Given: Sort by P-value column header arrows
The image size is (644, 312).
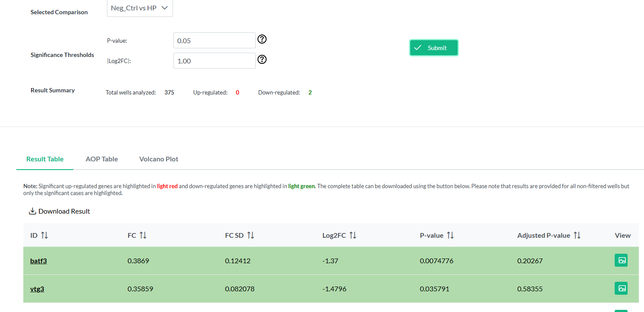Looking at the screenshot, I should (x=450, y=235).
